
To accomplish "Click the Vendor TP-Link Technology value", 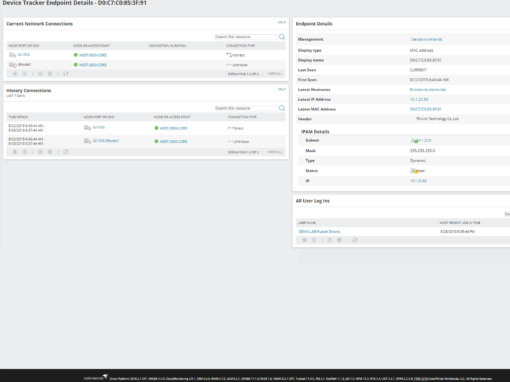I will [x=437, y=119].
